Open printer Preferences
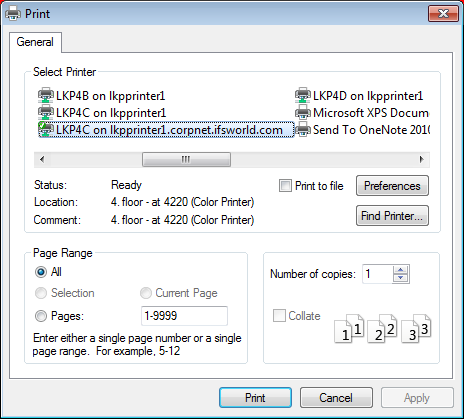The height and width of the screenshot is (419, 464). (392, 186)
